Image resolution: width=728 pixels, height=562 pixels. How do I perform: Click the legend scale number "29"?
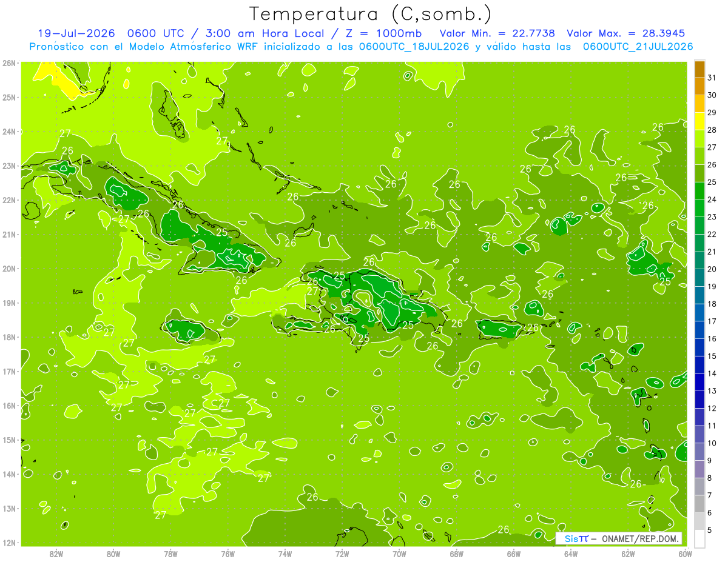[x=712, y=112]
